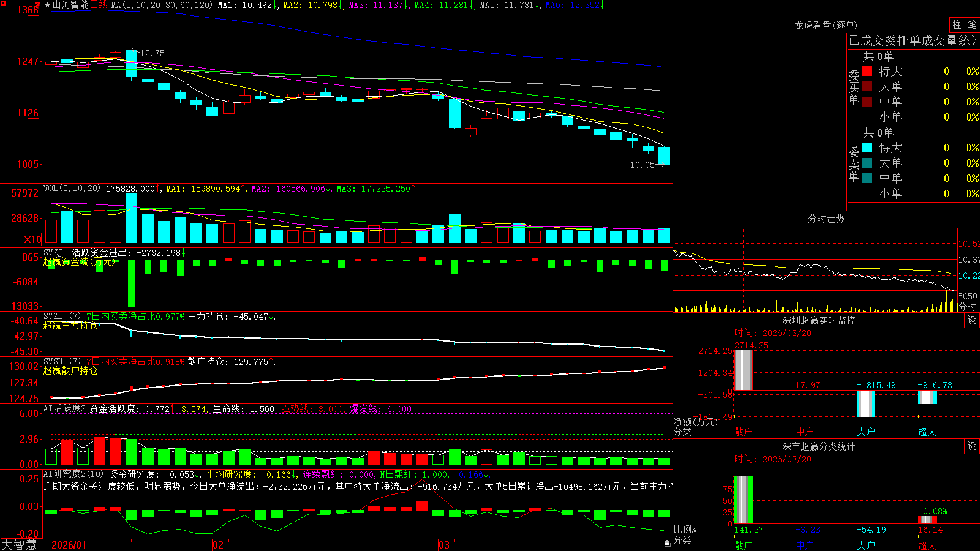
Task: Click the AI研究度2(10) indicator label
Action: coord(73,474)
